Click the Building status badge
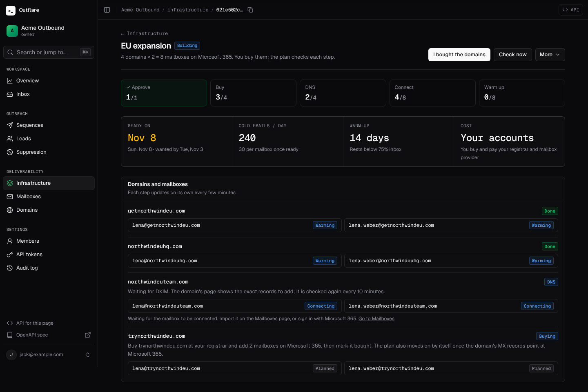The width and height of the screenshot is (588, 392). pyautogui.click(x=187, y=46)
